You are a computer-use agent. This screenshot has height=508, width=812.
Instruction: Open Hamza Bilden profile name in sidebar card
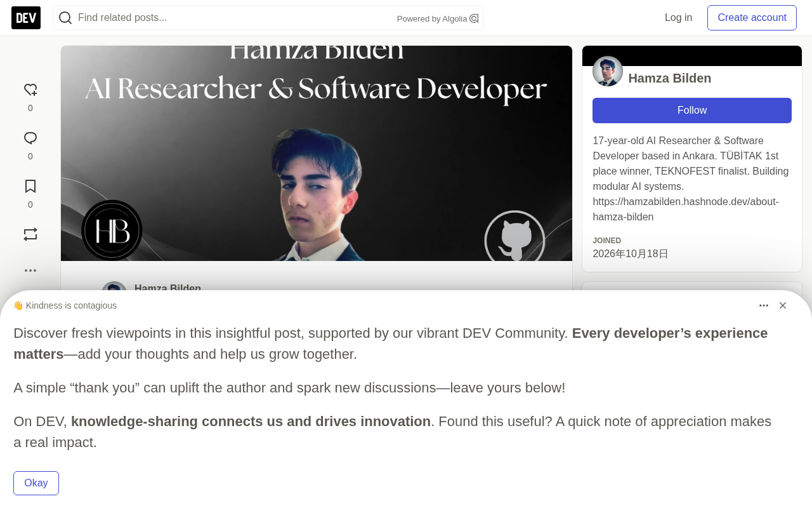[670, 78]
